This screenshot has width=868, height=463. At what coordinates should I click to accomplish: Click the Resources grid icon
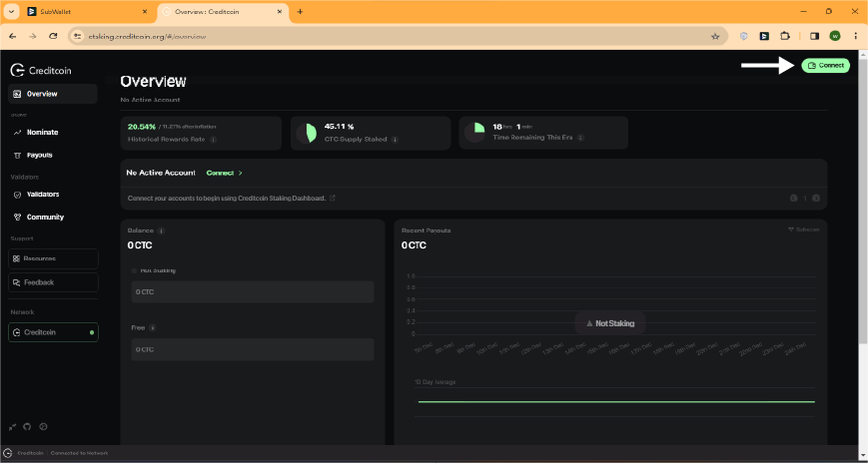(17, 258)
